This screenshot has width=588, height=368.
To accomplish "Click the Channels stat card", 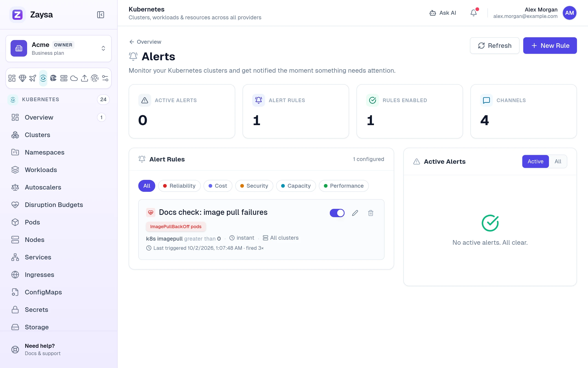I will [x=523, y=112].
